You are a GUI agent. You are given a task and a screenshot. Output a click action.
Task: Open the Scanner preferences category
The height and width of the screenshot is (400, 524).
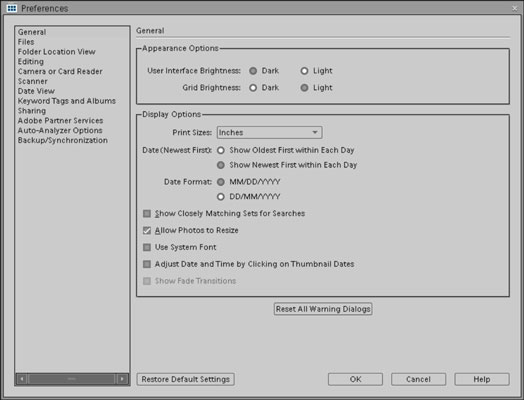(x=33, y=81)
